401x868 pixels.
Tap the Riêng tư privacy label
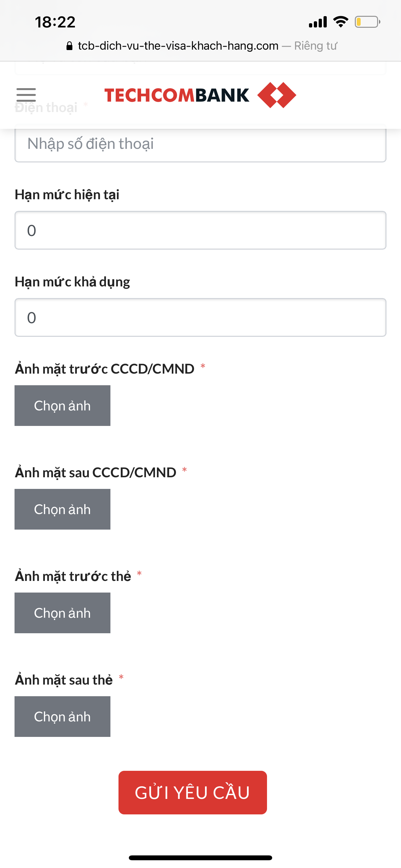(316, 46)
